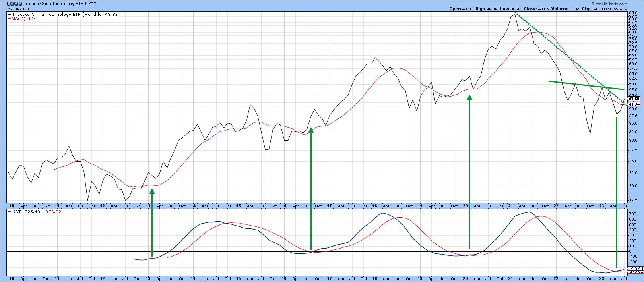This screenshot has width=644, height=282.
Task: Click the red legend dash for MA(12)
Action: pos(9,18)
